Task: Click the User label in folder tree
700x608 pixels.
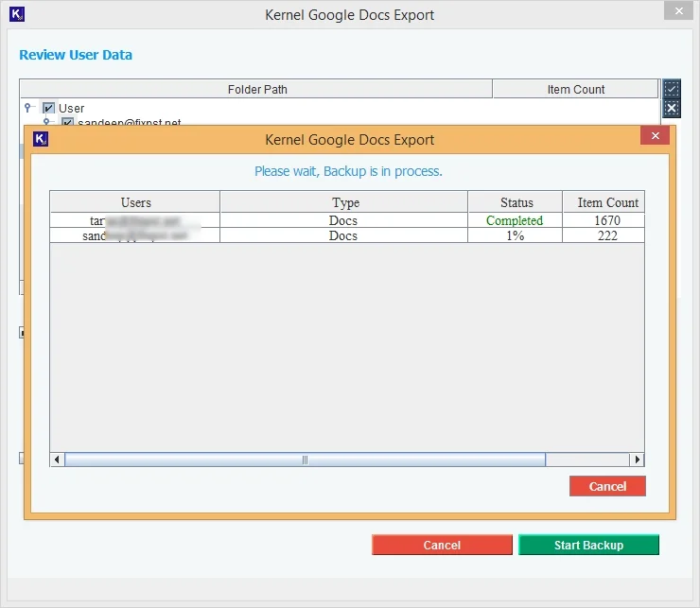Action: [72, 108]
